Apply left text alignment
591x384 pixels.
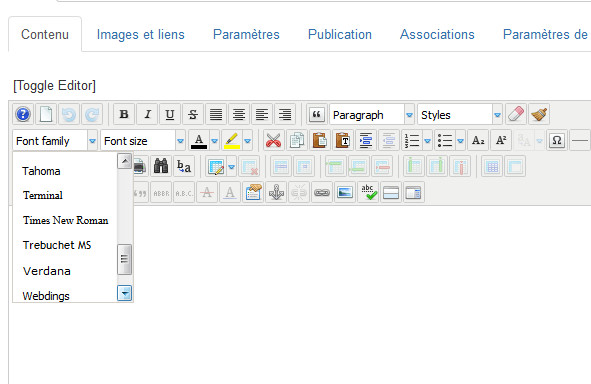point(262,114)
